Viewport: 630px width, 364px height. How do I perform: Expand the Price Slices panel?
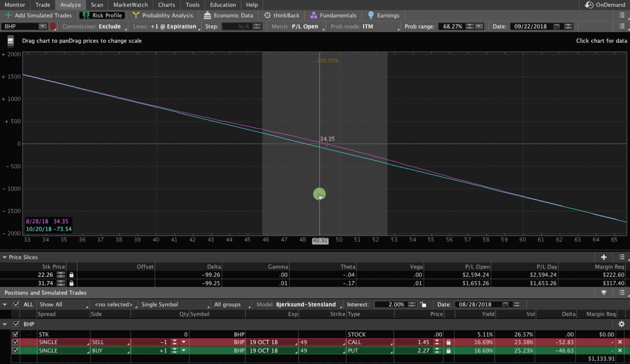coord(4,257)
